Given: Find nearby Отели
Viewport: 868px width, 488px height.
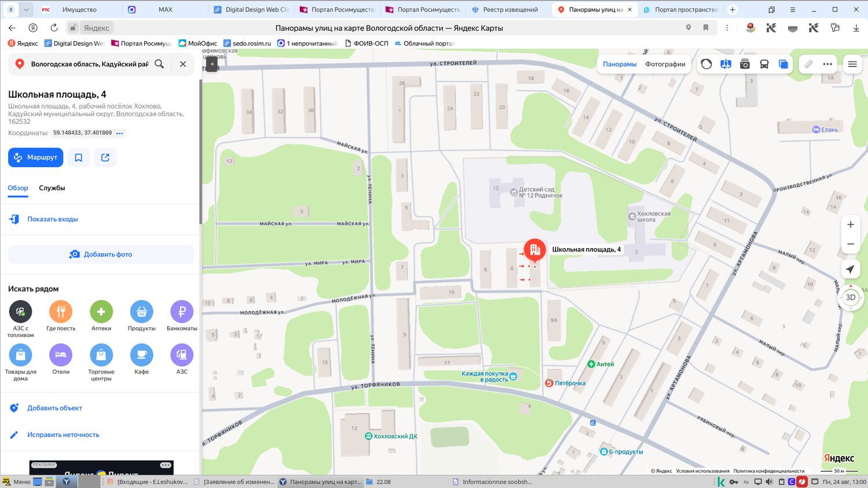Looking at the screenshot, I should click(x=61, y=359).
